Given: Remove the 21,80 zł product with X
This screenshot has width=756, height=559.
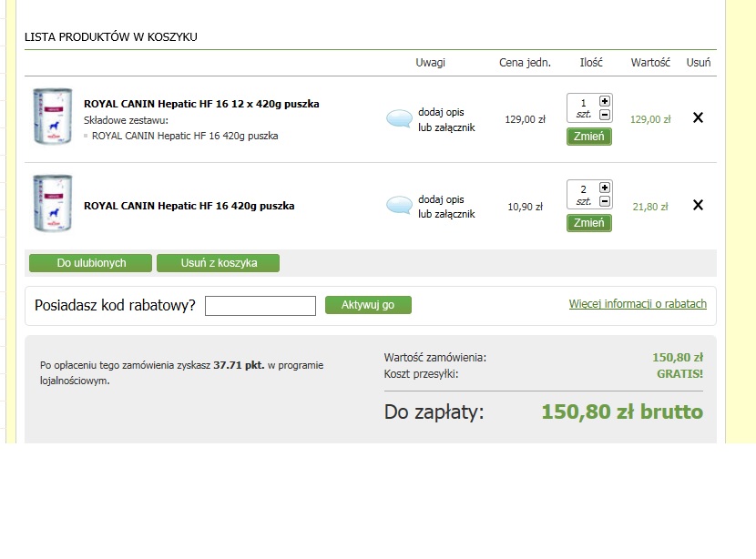Looking at the screenshot, I should click(698, 205).
